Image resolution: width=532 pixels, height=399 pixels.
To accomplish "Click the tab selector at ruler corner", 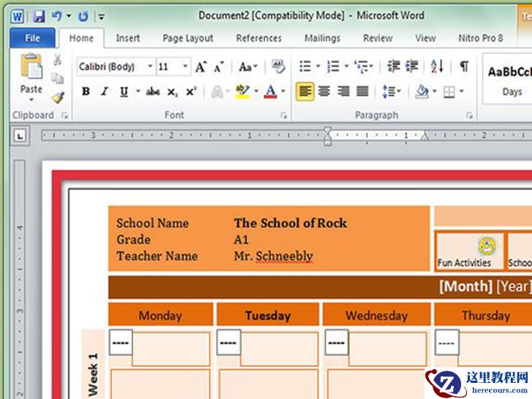I will (x=20, y=136).
